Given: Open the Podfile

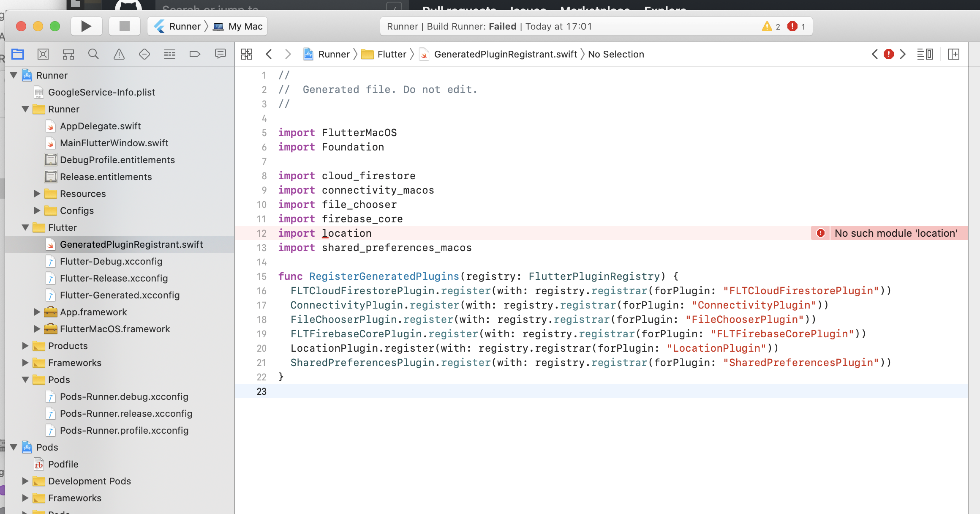Looking at the screenshot, I should (63, 464).
